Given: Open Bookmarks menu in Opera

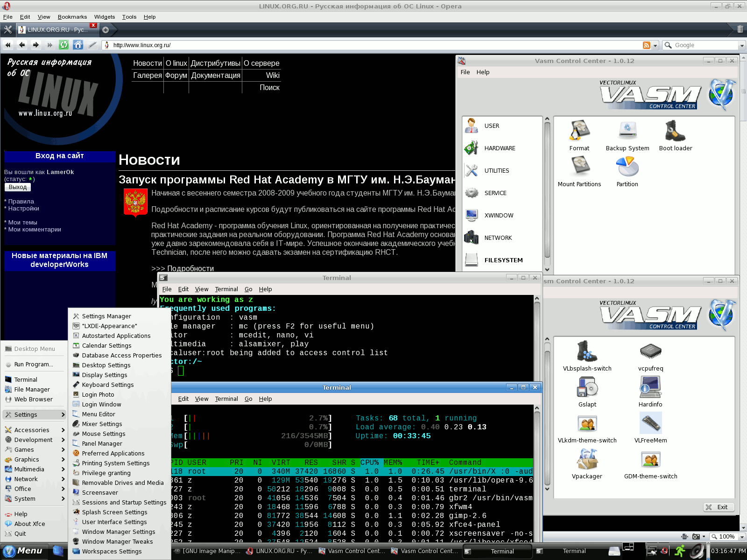Looking at the screenshot, I should click(72, 17).
